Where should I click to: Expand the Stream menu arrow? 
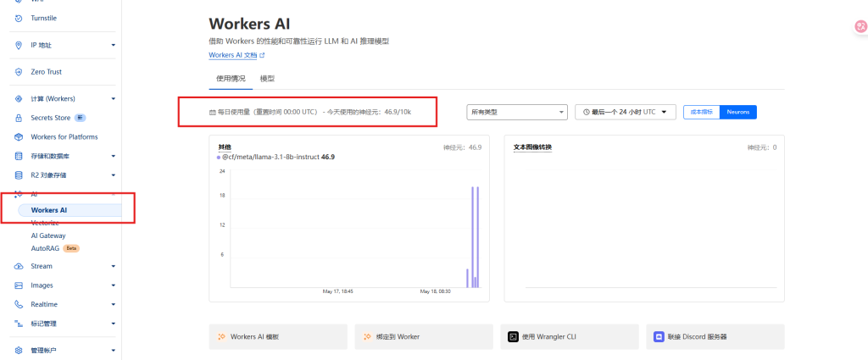(x=113, y=266)
